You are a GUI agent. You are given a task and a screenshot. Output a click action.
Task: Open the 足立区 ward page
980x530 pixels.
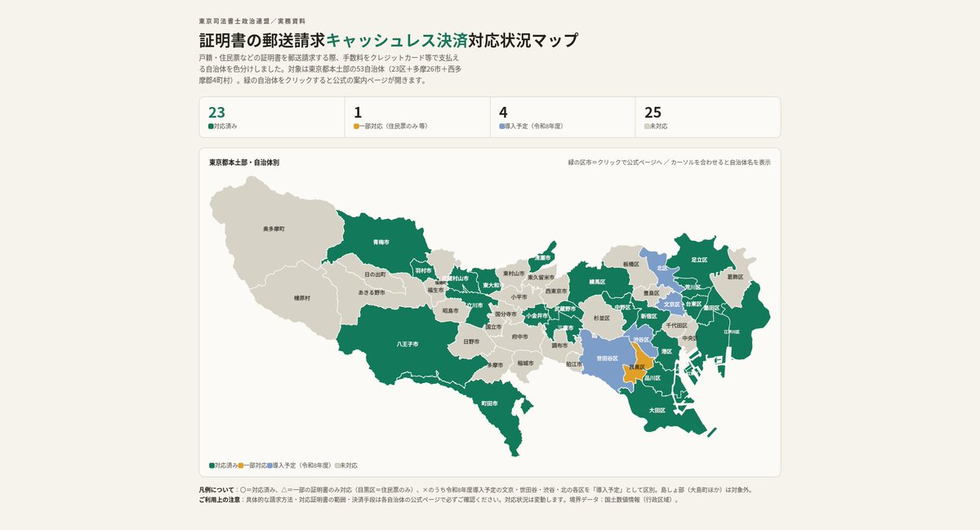(x=698, y=259)
